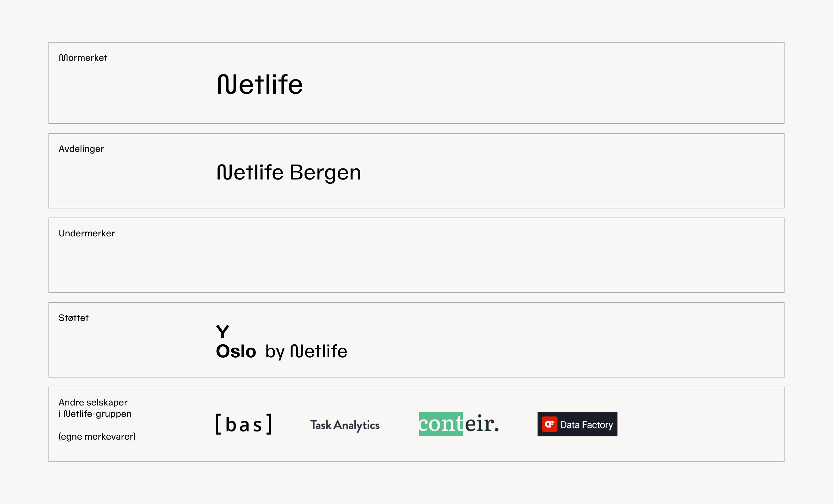Select the Netlife Bergen department logo
This screenshot has width=833, height=504.
click(289, 173)
